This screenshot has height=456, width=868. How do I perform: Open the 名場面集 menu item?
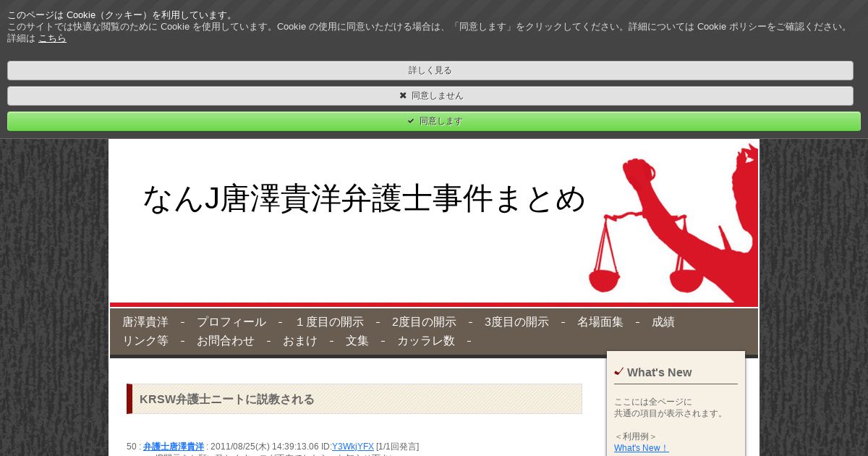600,322
